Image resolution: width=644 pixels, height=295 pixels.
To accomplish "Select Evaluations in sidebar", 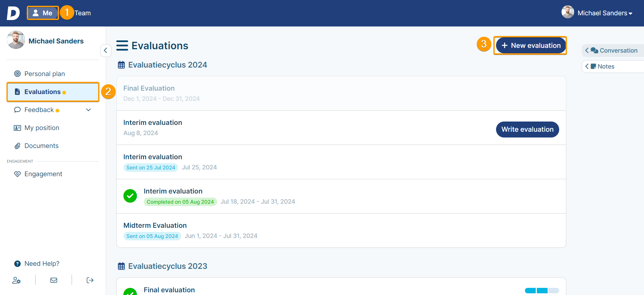I will 53,92.
